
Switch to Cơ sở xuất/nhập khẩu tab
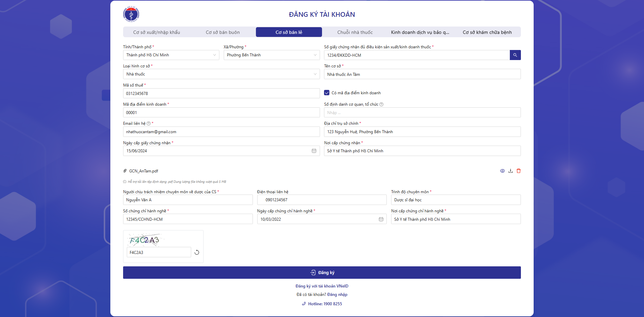[157, 32]
